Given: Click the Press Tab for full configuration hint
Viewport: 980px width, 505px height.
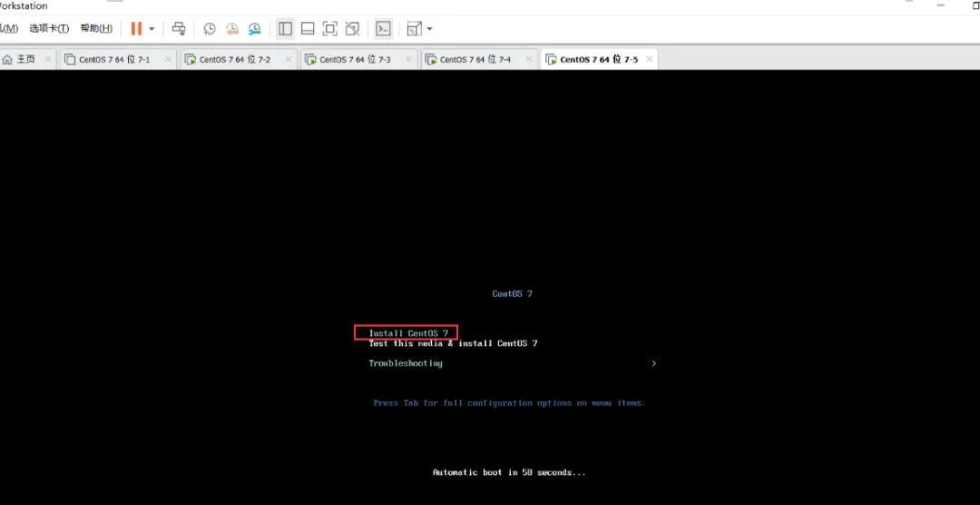Looking at the screenshot, I should coord(509,403).
